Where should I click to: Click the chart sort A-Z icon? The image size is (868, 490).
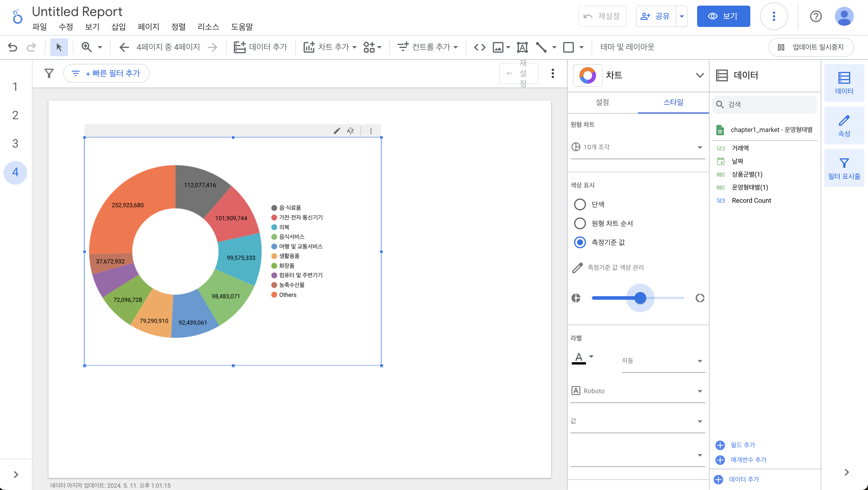[350, 131]
